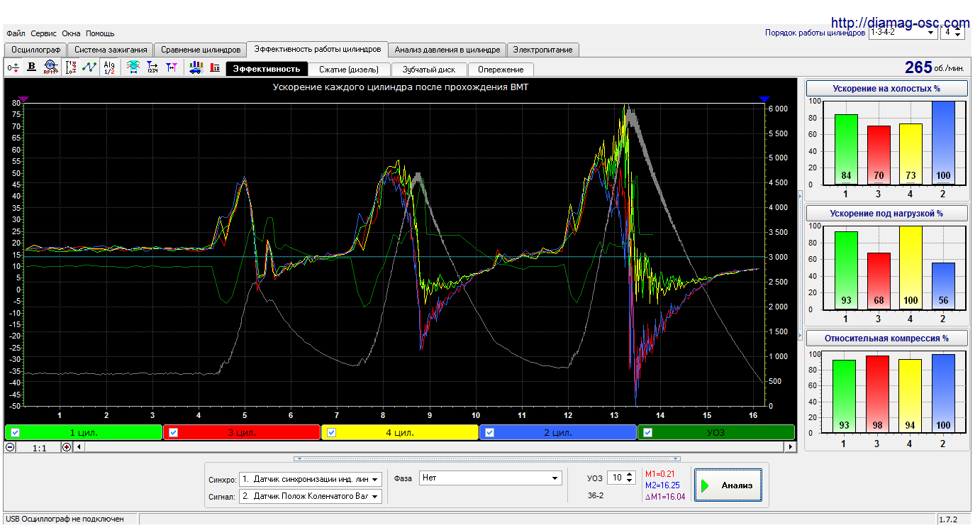Click the blue and magenta markers icon

(172, 67)
